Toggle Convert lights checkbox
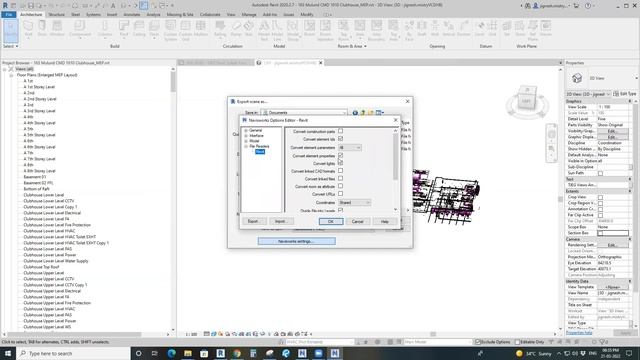 click(340, 163)
